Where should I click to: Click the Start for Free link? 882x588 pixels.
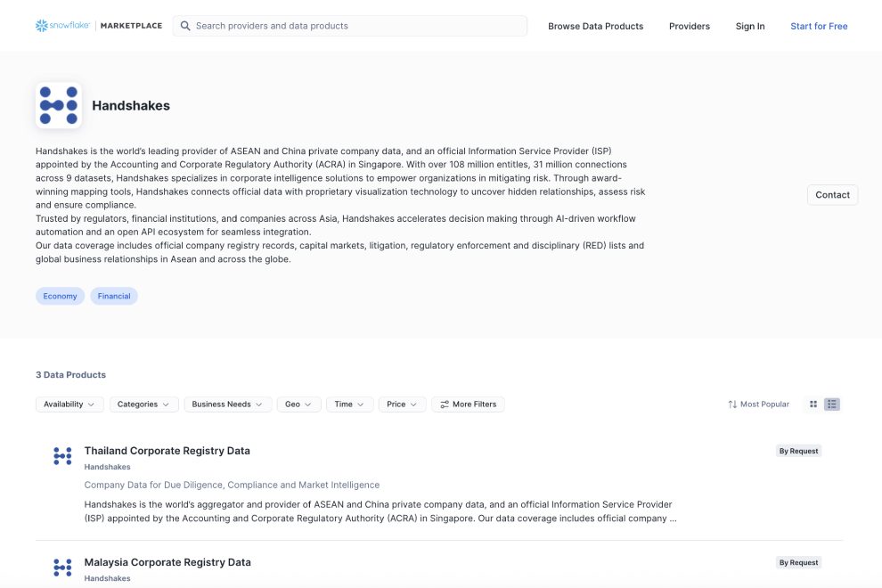coord(819,26)
